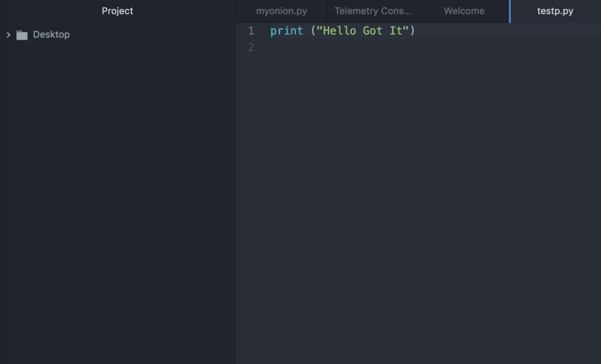Click the Desktop folder icon
This screenshot has height=364, width=601.
click(x=22, y=35)
